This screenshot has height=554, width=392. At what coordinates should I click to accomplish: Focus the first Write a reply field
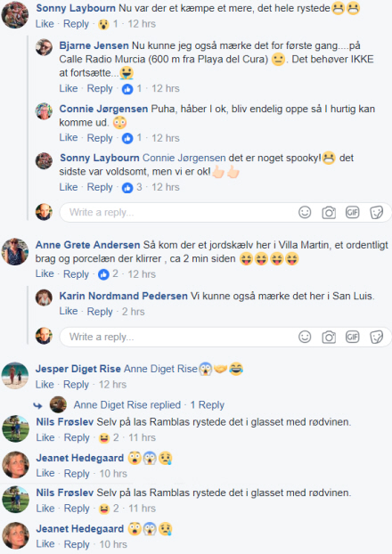176,212
